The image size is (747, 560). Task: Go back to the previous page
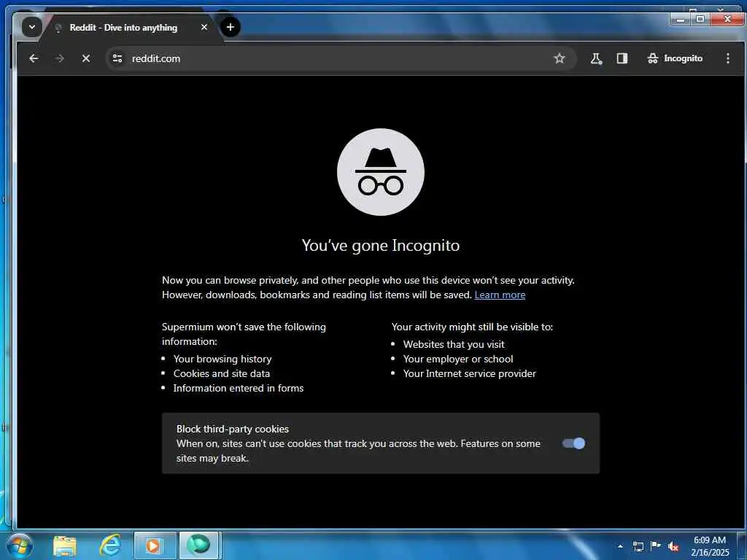tap(34, 58)
